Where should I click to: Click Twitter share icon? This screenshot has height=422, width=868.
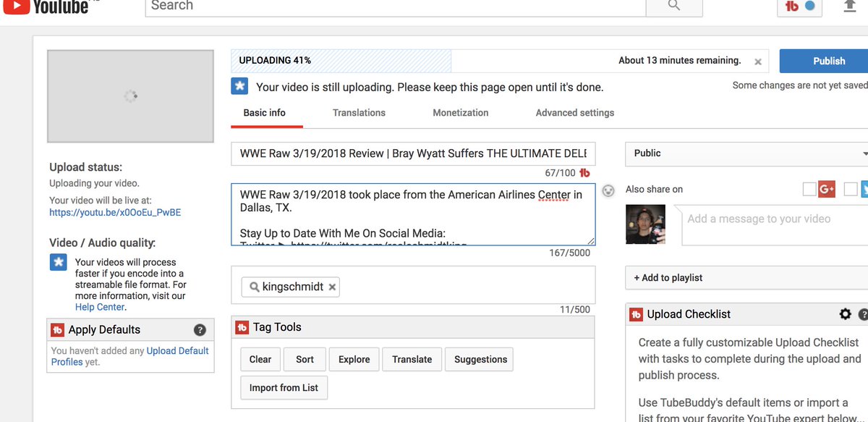pos(864,189)
